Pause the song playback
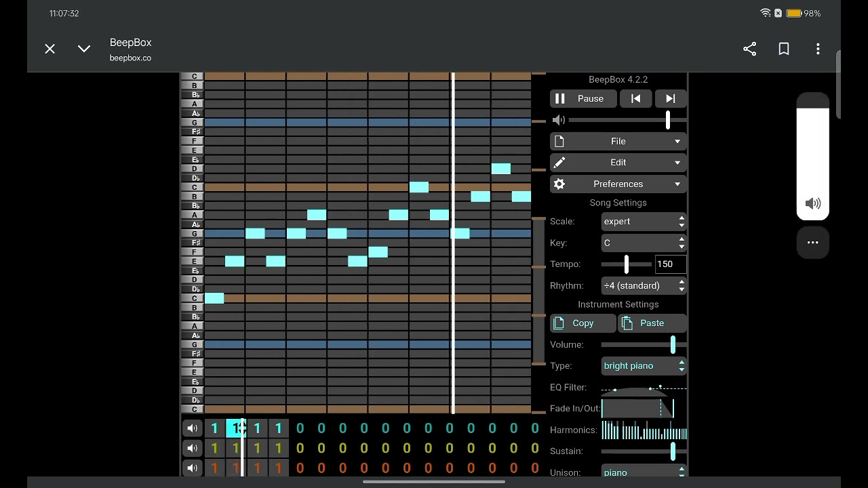 pyautogui.click(x=583, y=98)
